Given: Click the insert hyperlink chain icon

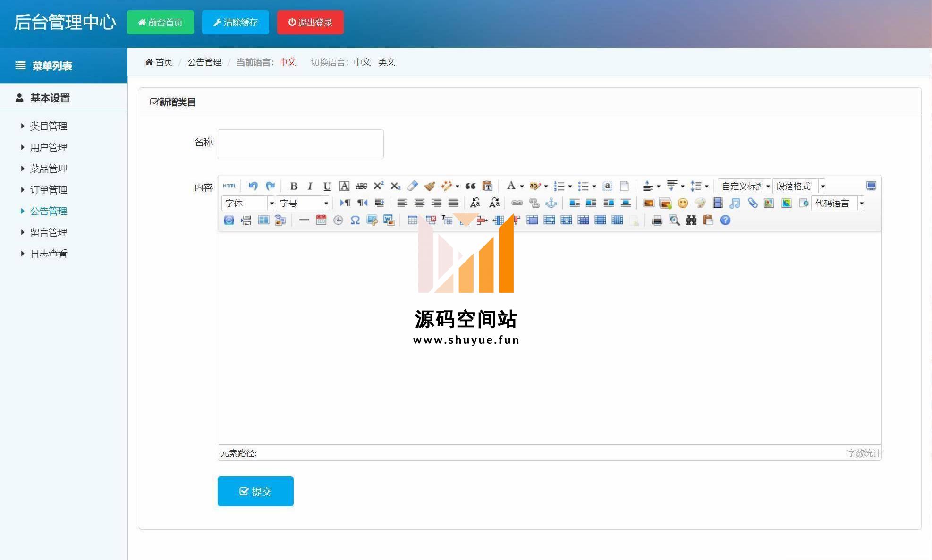Looking at the screenshot, I should pyautogui.click(x=517, y=203).
